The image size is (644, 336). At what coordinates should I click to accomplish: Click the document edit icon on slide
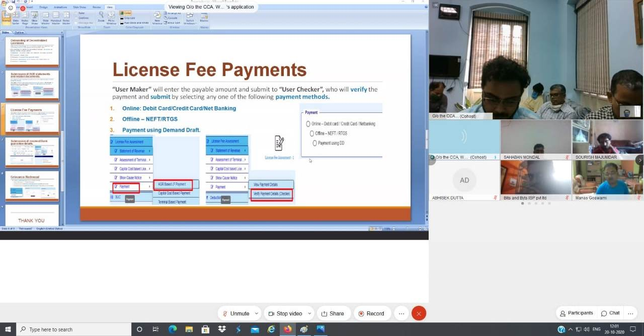tap(279, 143)
